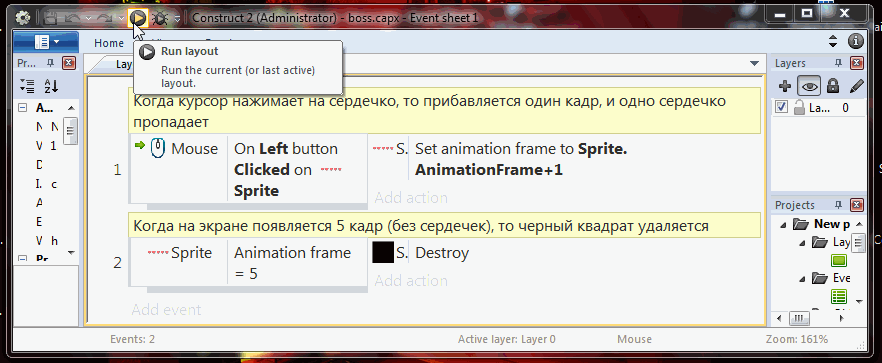
Task: Click the Projects tree vertical scrollbar thumb
Action: 858,243
